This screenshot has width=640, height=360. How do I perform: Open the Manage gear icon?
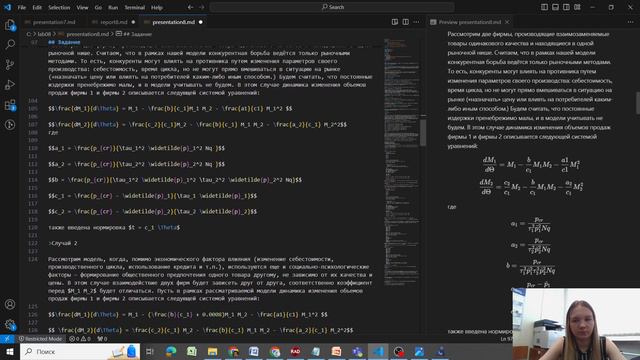(10, 324)
